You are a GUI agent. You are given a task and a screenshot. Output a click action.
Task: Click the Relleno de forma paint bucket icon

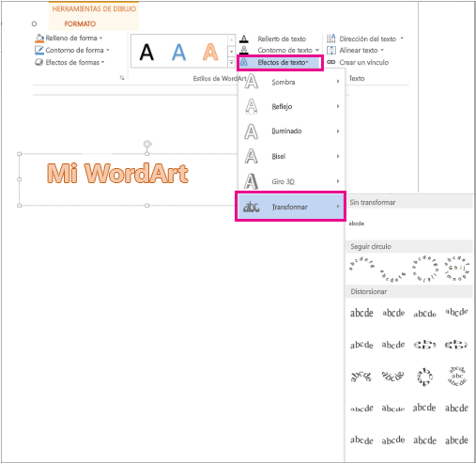39,39
